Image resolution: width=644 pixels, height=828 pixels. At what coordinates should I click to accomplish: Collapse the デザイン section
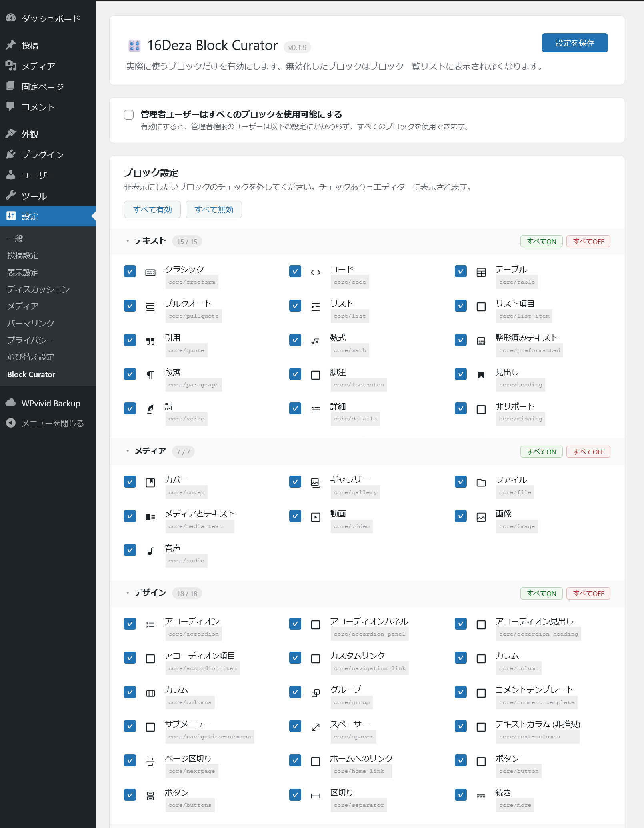tap(128, 593)
